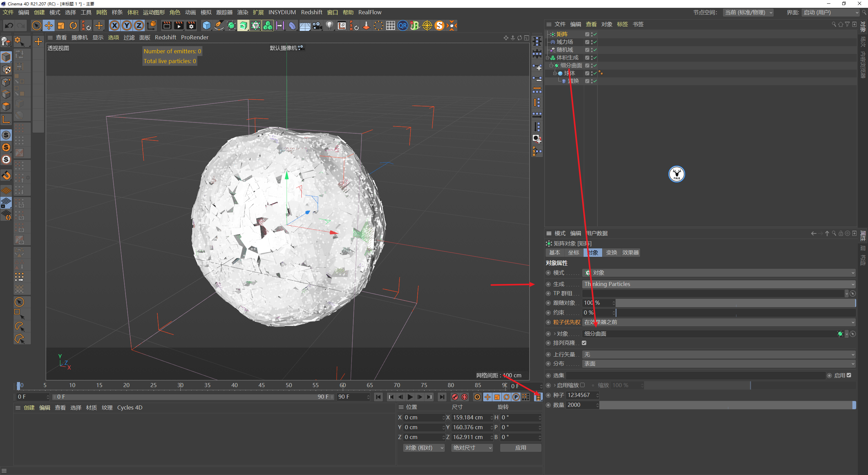
Task: Switch to Model mode in left palette
Action: [x=6, y=57]
